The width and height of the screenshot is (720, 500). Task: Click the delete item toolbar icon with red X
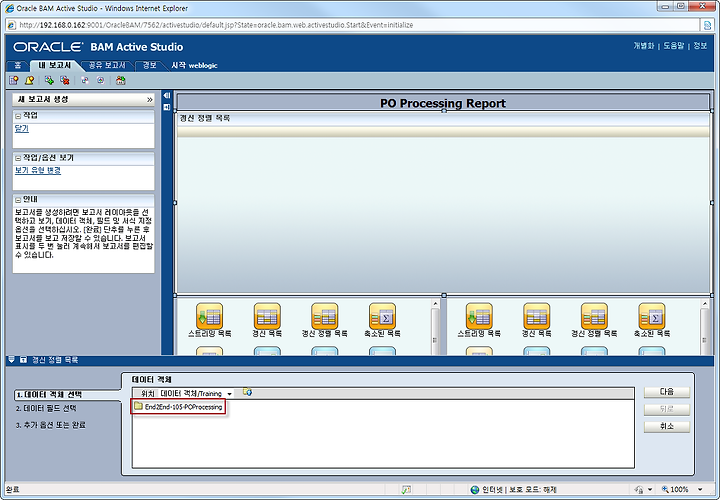[65, 81]
